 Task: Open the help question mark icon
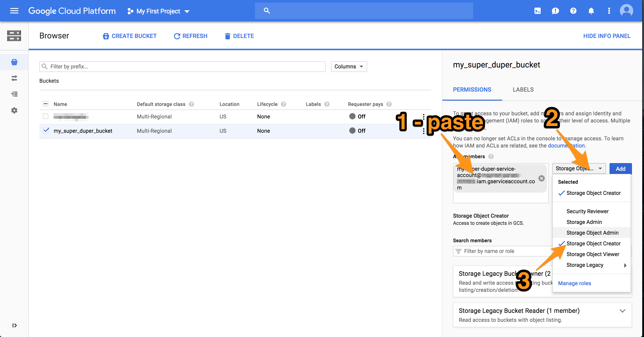pyautogui.click(x=573, y=11)
